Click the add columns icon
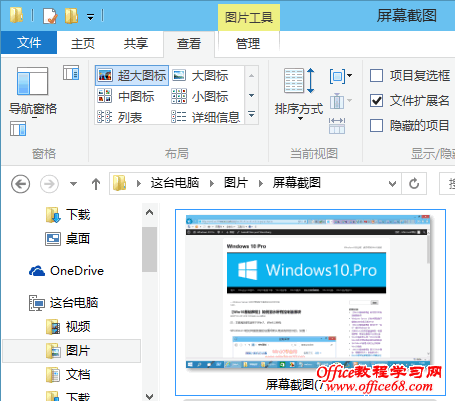The width and height of the screenshot is (455, 401). pos(341,101)
